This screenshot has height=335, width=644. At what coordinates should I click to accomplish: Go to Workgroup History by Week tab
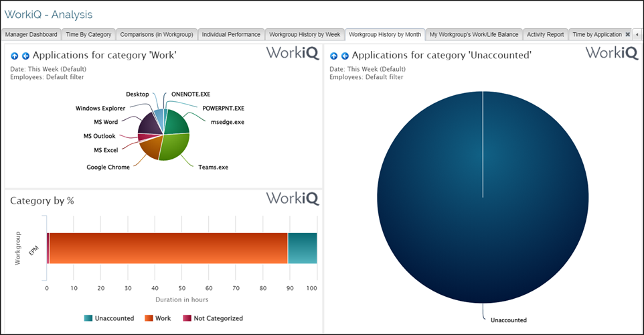tap(305, 34)
